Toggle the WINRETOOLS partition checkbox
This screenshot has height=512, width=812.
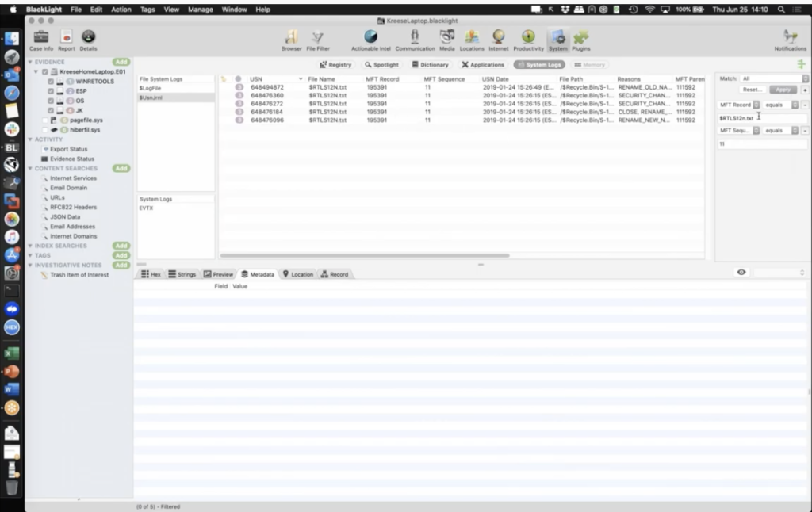pos(51,82)
